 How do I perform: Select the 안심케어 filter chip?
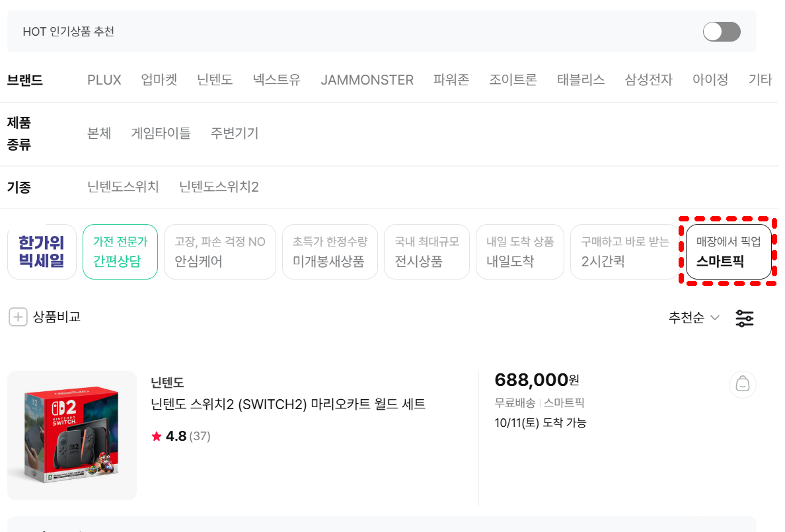click(x=219, y=252)
